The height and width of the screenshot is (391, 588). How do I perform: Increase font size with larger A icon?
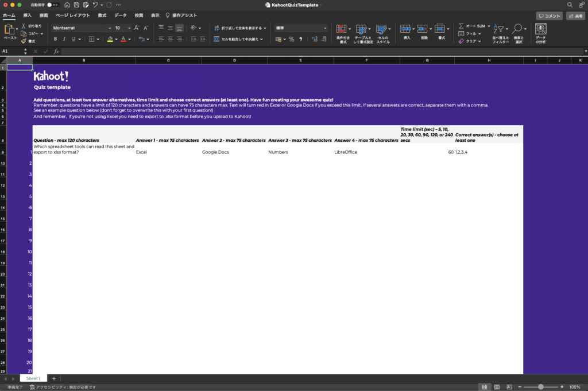137,28
